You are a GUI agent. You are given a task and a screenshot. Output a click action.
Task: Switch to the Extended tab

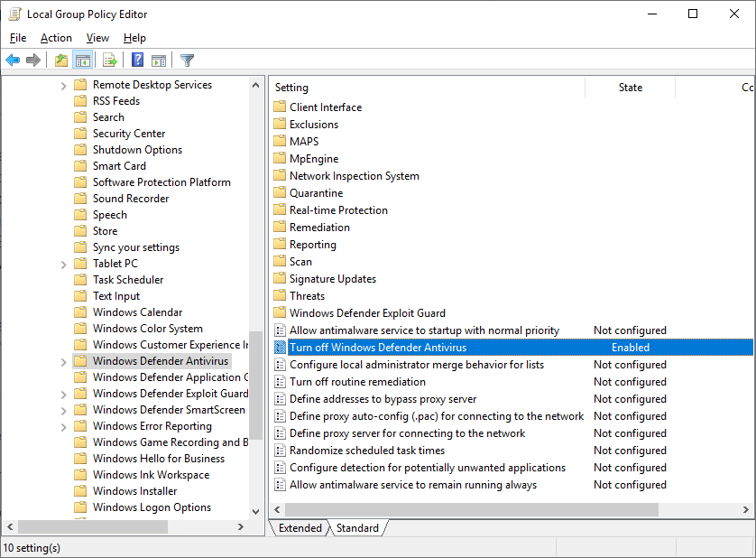[300, 527]
